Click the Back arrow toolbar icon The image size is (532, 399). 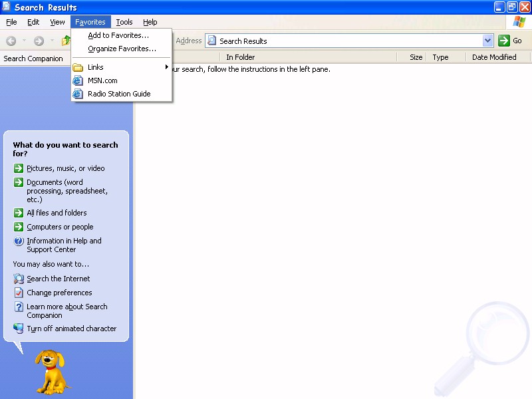tap(11, 41)
